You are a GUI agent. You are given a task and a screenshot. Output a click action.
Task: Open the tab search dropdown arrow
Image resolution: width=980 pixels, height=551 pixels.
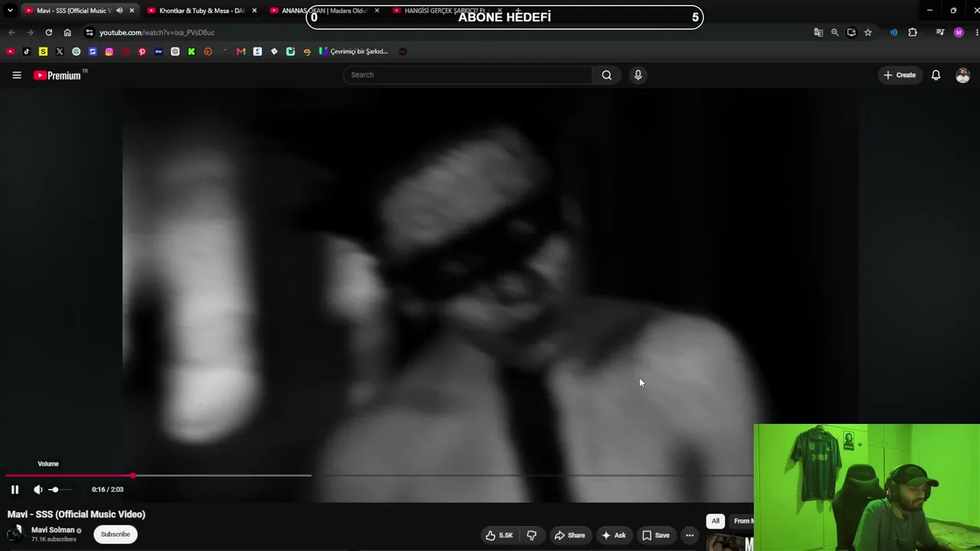tap(10, 11)
